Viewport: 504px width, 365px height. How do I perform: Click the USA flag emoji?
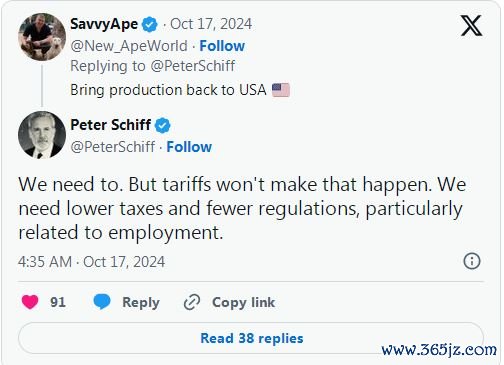(281, 90)
